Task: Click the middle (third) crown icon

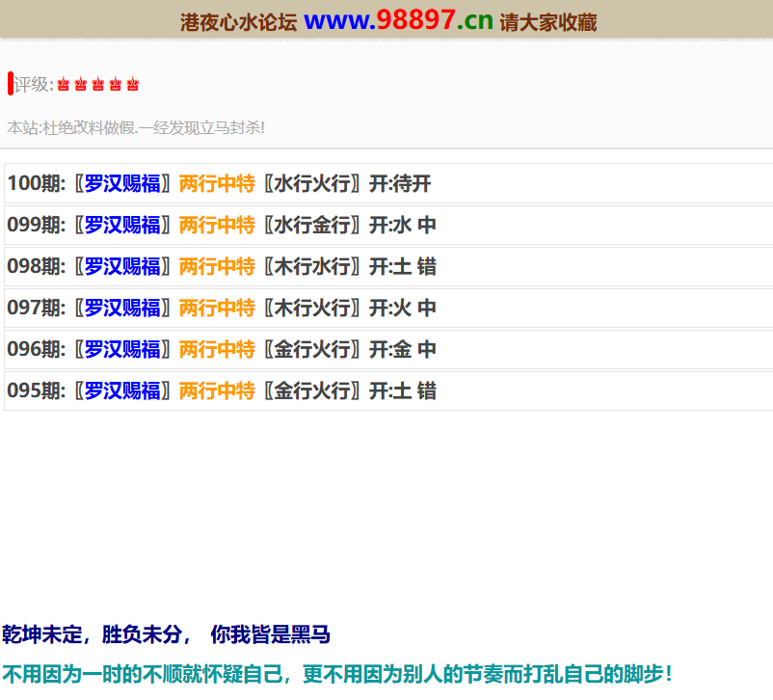Action: click(98, 85)
